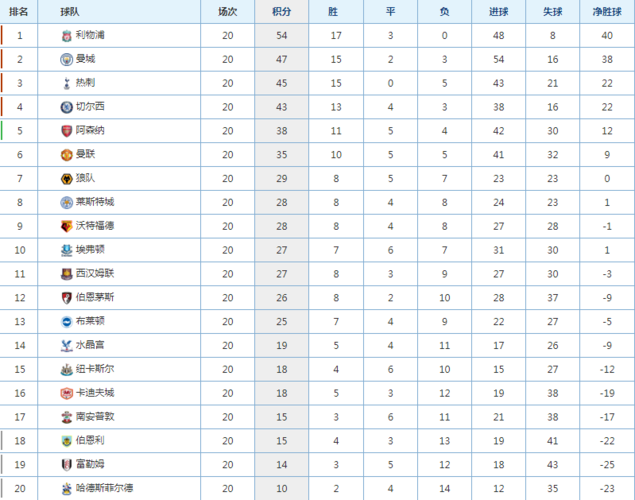Image resolution: width=635 pixels, height=500 pixels.
Task: Click the Watford crest icon
Action: (66, 226)
